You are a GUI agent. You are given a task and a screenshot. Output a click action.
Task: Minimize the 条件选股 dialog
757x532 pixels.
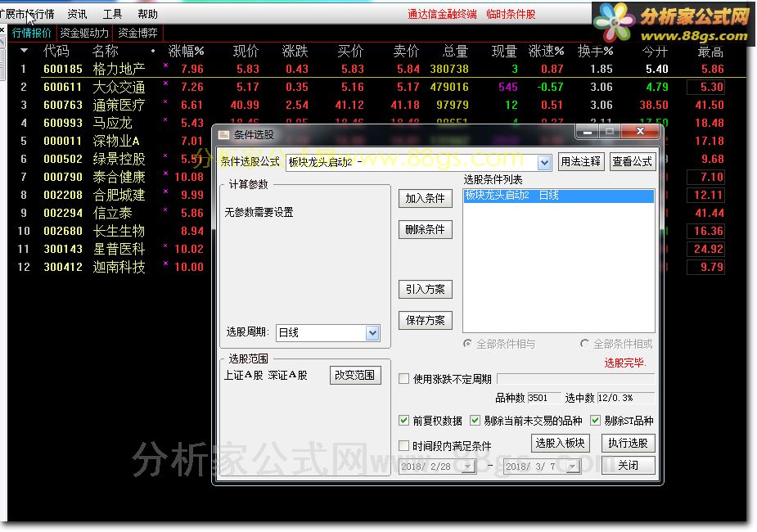587,131
